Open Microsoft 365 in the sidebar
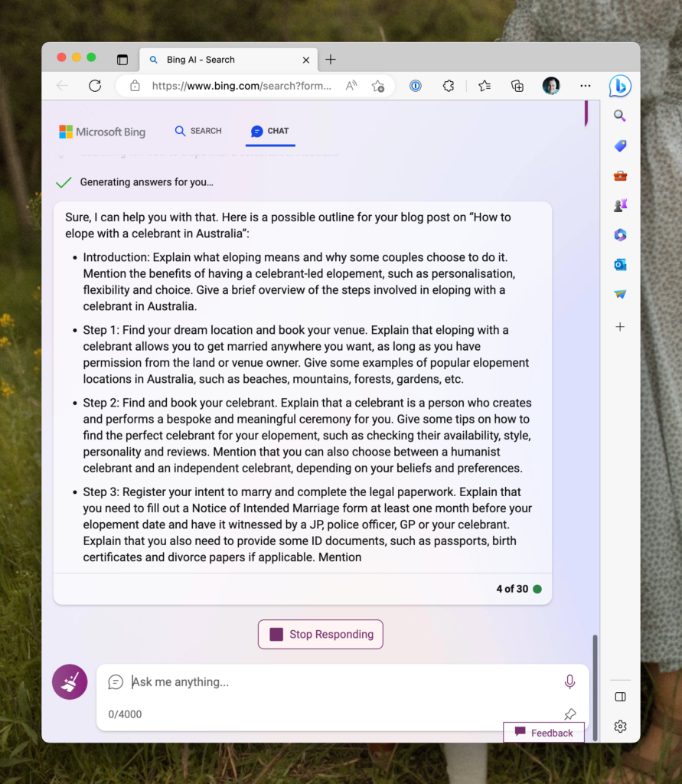Screen dimensions: 682x784 click(620, 235)
